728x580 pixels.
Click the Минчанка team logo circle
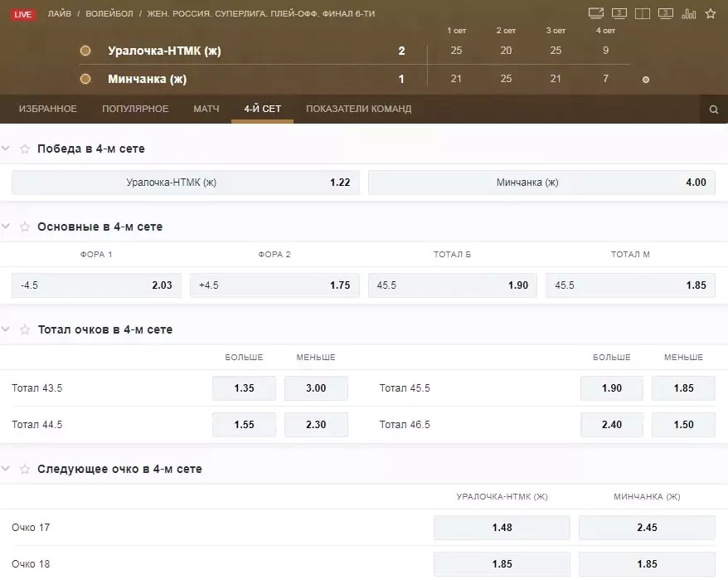click(x=85, y=79)
